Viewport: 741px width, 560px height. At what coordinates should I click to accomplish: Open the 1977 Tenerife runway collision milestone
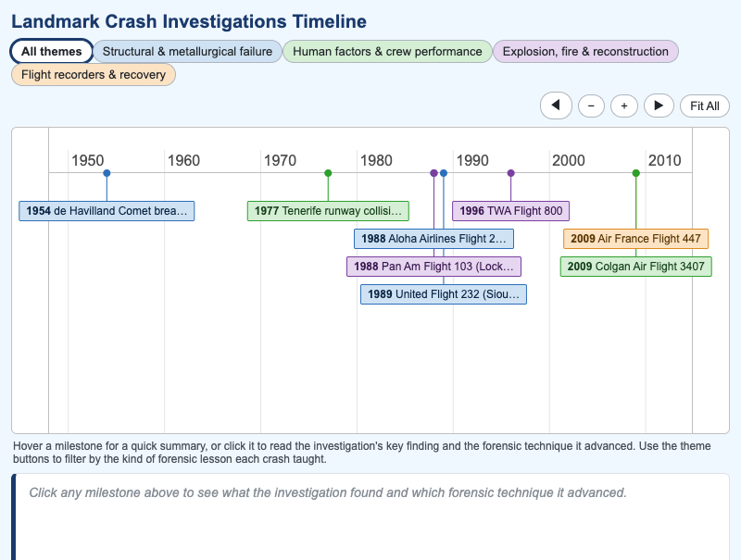point(328,211)
